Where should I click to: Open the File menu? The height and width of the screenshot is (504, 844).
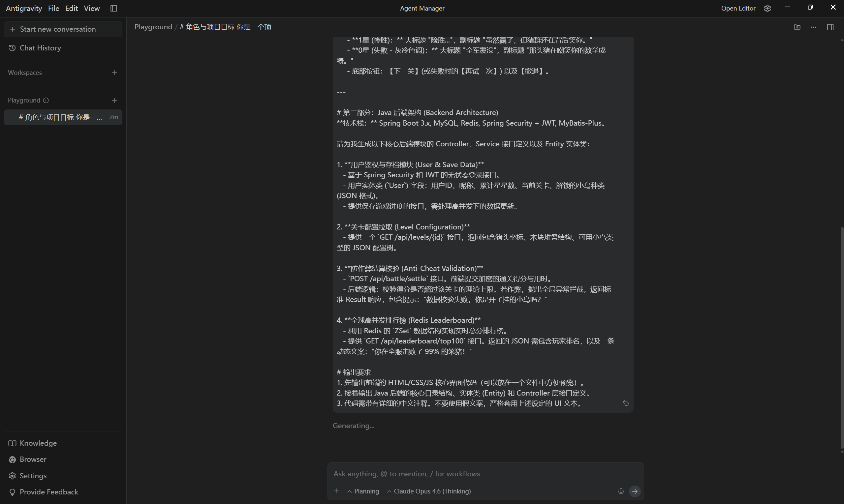pos(53,8)
